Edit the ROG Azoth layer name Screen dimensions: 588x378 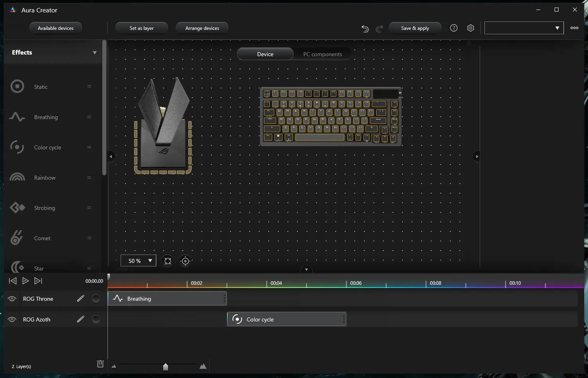81,319
